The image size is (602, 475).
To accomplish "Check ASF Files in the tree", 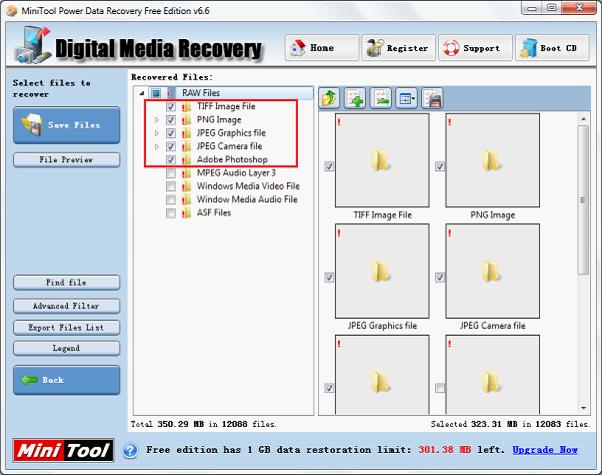I will [171, 213].
